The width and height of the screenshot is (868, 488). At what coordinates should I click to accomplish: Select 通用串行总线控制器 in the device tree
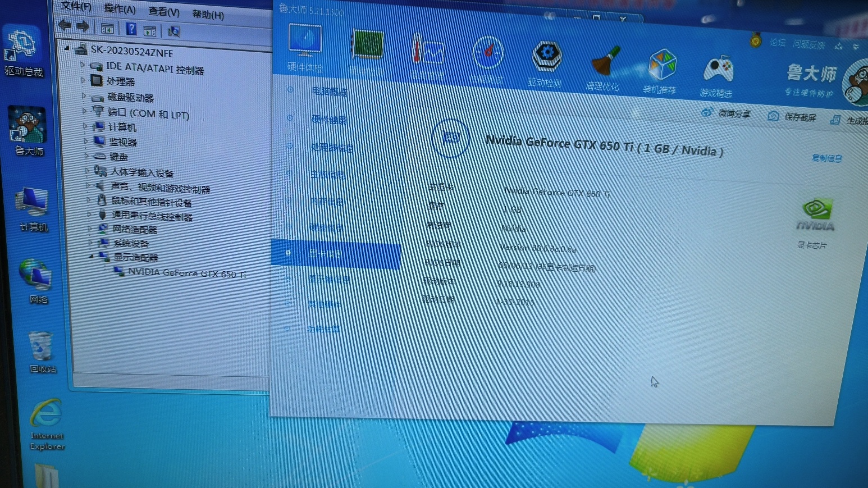point(152,216)
